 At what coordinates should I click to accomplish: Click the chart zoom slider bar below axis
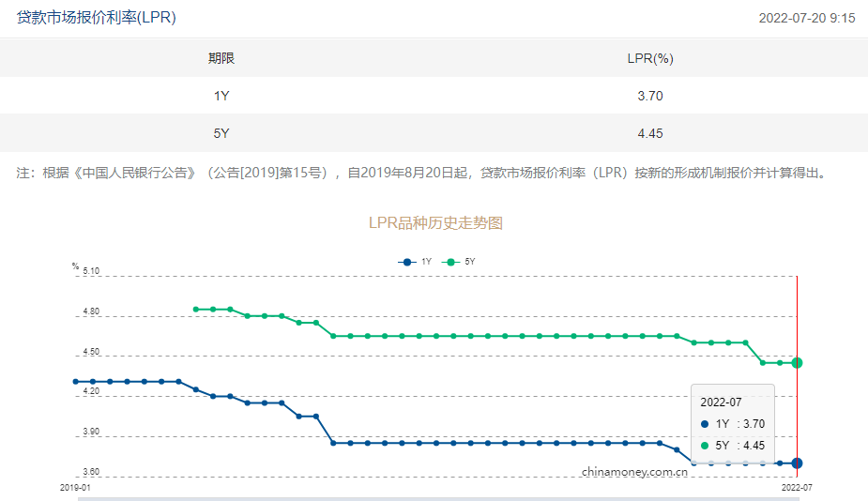click(436, 498)
